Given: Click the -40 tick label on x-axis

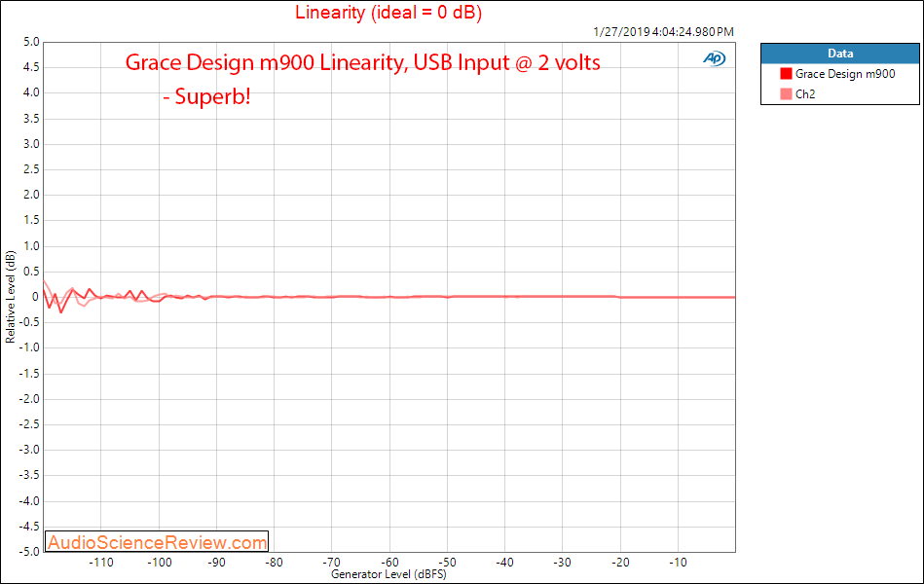Looking at the screenshot, I should pyautogui.click(x=505, y=563).
